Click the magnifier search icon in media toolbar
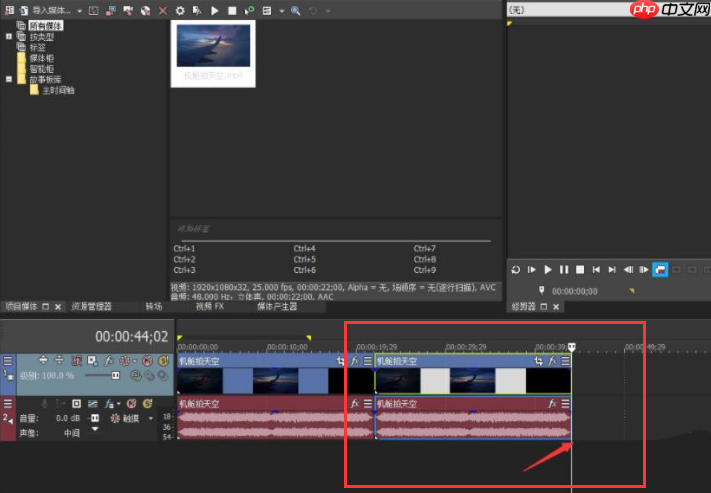This screenshot has width=711, height=493. [296, 10]
